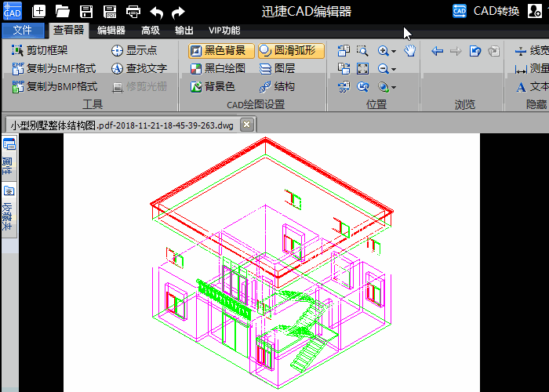
Task: Open the 结构 structure panel
Action: tap(277, 86)
